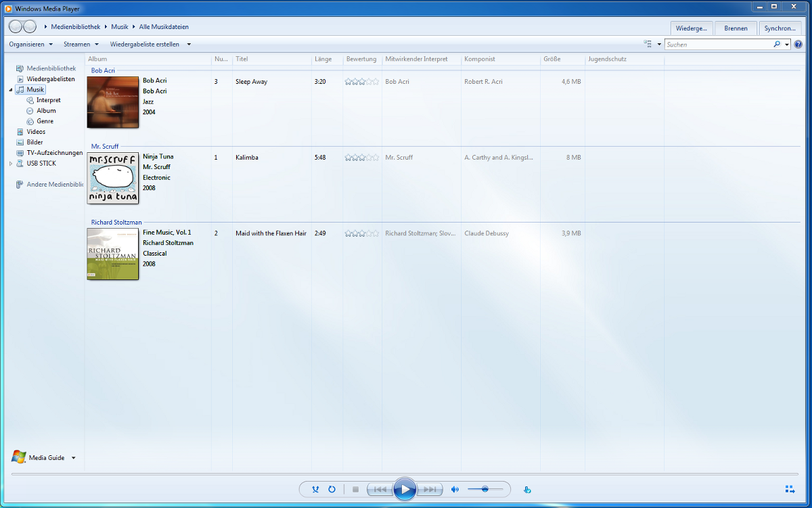Screen dimensions: 812x508
Task: Adjust the volume slider
Action: [485, 489]
